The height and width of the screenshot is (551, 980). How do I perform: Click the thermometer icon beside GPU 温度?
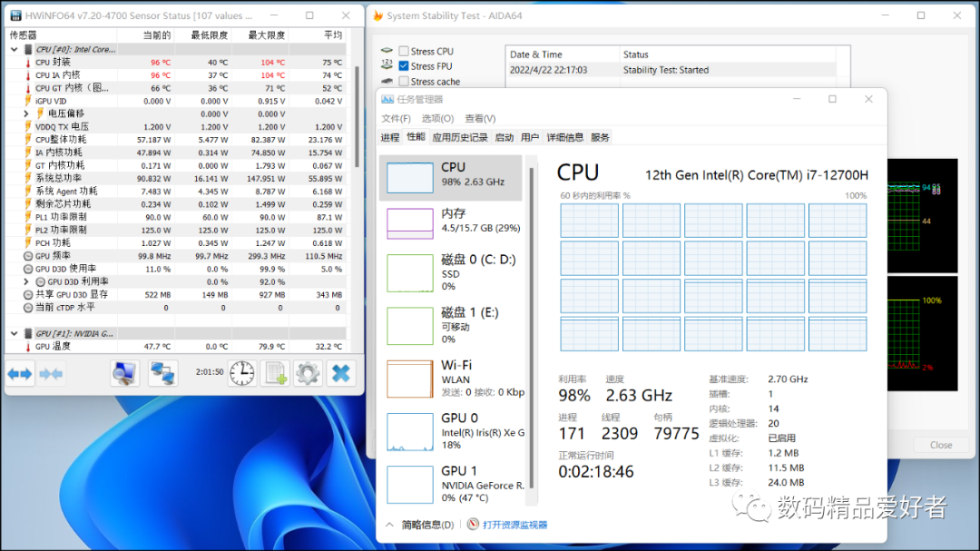[27, 347]
